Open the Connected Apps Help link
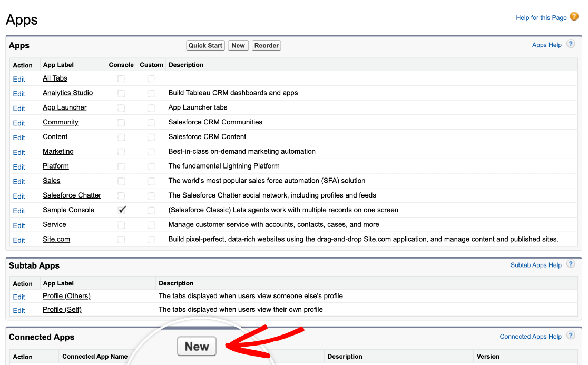The image size is (588, 365). click(531, 336)
